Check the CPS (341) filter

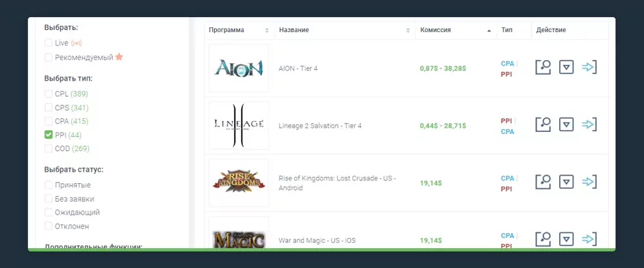coord(49,107)
